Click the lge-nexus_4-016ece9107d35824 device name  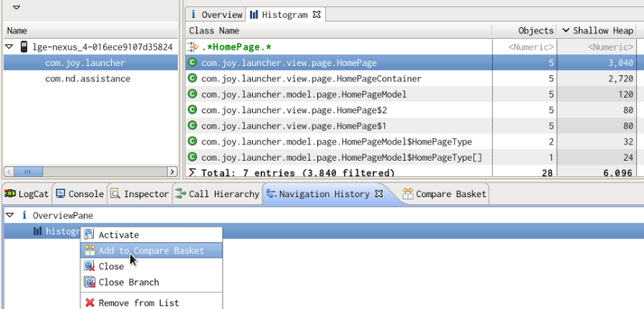pos(102,47)
